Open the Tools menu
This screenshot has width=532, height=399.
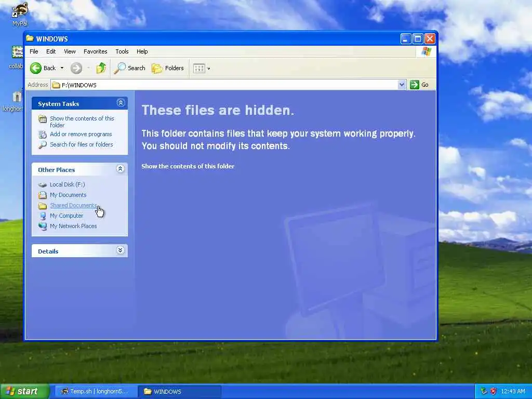pyautogui.click(x=122, y=51)
